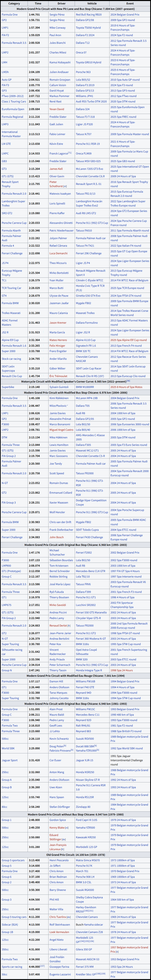Image resolution: width=151 pixels, height=980 pixels.
Task: Click driver Mike Conway in LMP1 row
Action: pyautogui.click(x=57, y=28)
